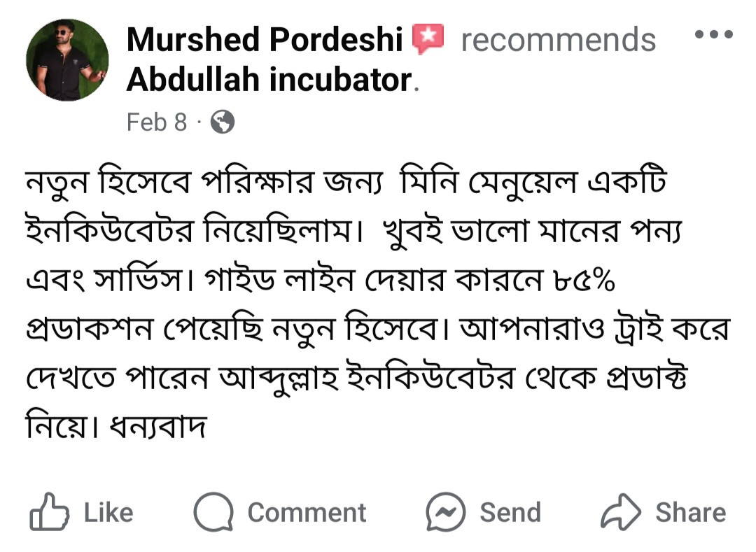Click the Feb 8 post timestamp
This screenshot has height=552, width=756.
tap(157, 122)
